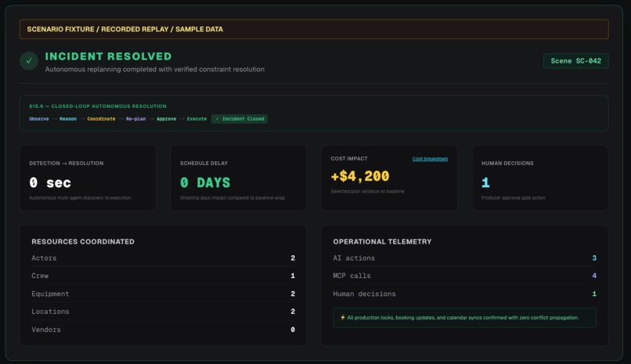Click the MCP calls count value
The height and width of the screenshot is (364, 631).
[594, 276]
